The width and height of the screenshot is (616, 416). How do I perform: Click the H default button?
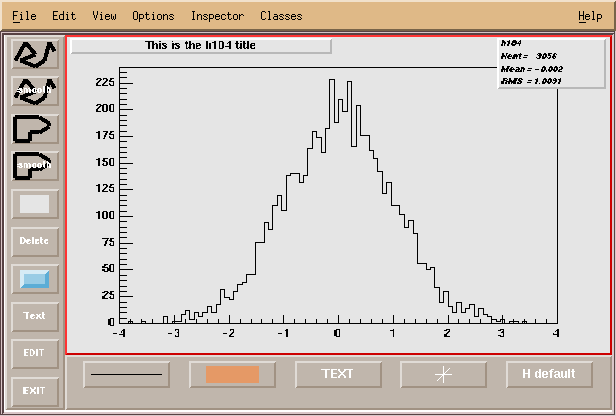[x=549, y=374]
